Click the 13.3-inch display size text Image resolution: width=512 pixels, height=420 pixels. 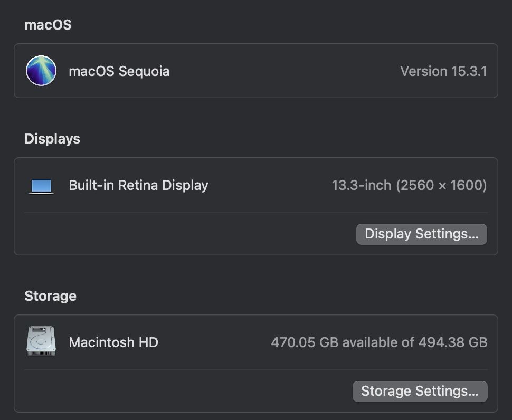(362, 185)
